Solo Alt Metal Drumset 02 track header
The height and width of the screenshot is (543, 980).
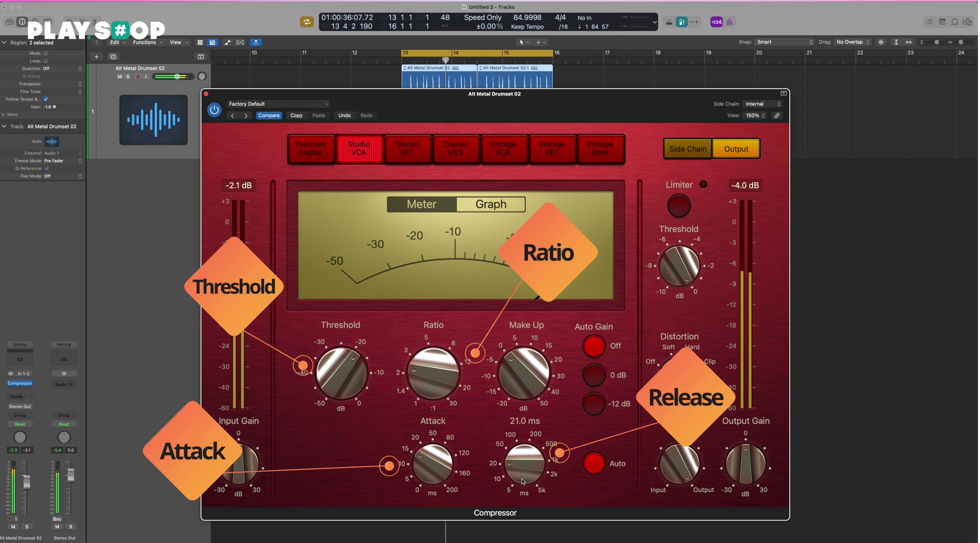pyautogui.click(x=128, y=77)
